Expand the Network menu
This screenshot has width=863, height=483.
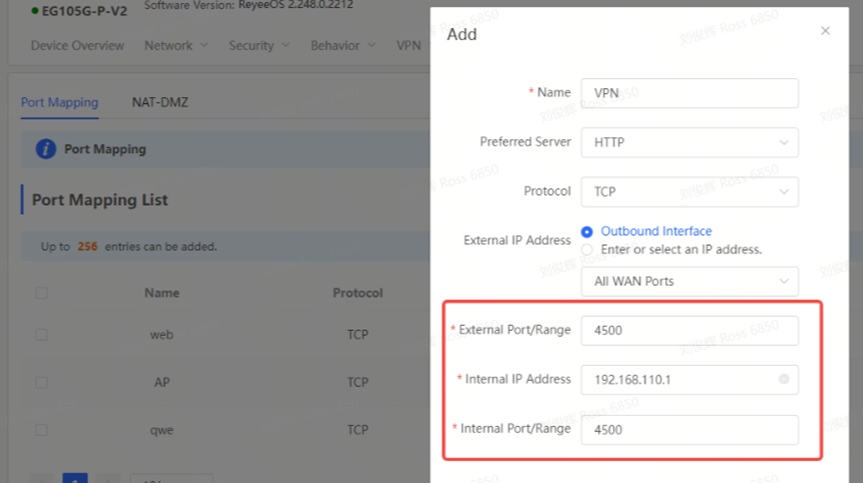click(176, 45)
